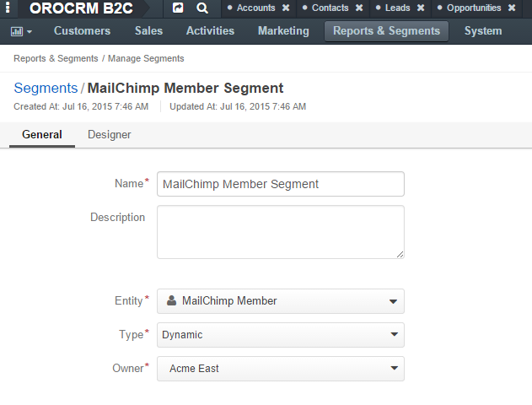Viewport: 532px width, 405px height.
Task: Open the pinned Contacts tab
Action: click(x=330, y=8)
